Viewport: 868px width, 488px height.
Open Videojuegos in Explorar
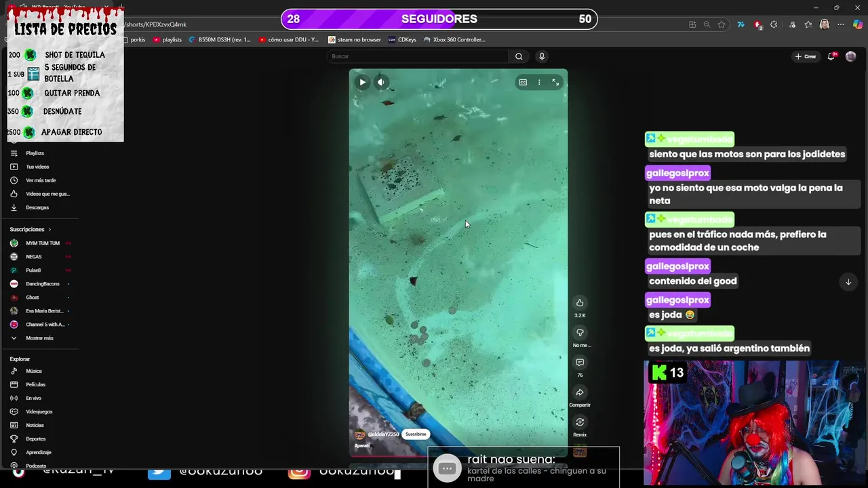click(x=37, y=412)
